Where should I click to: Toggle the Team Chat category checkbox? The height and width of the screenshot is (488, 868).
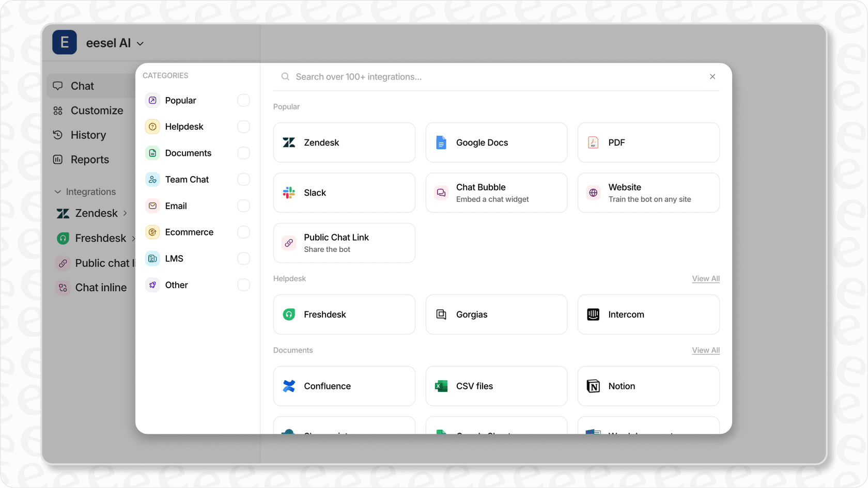point(243,179)
